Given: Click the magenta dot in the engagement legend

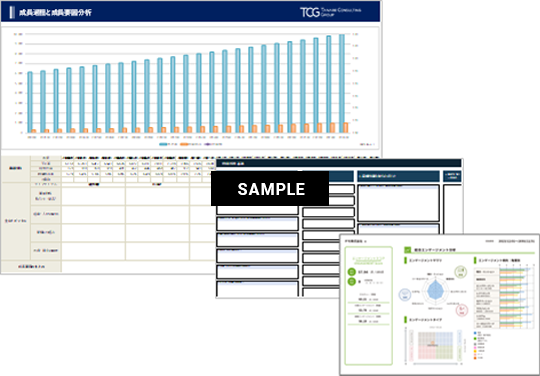Looking at the screenshot, I should 475,347.
